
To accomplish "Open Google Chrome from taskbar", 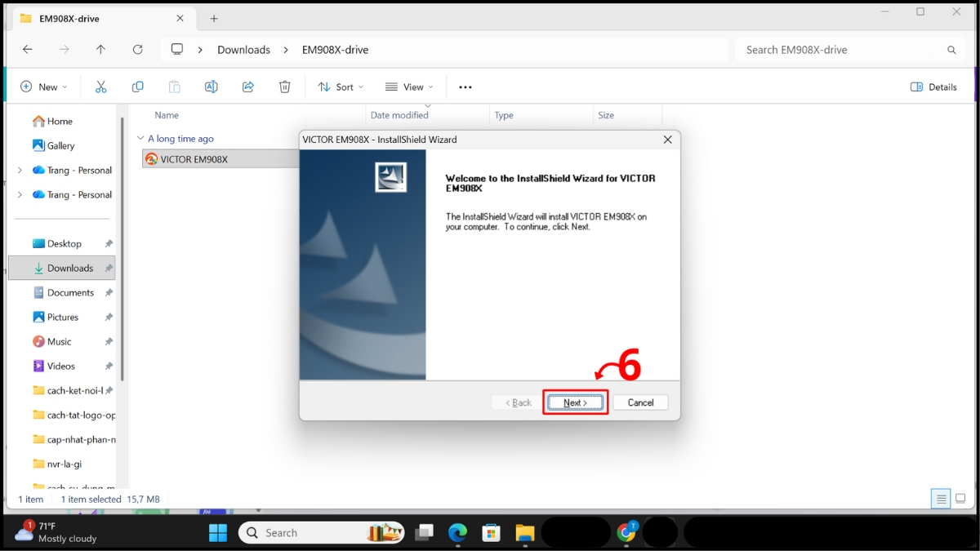I will click(626, 532).
